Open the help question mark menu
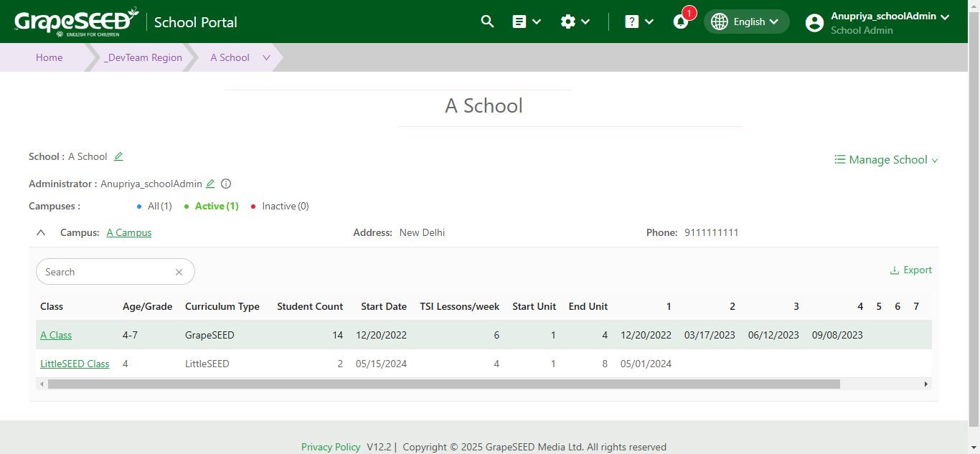 click(x=639, y=22)
